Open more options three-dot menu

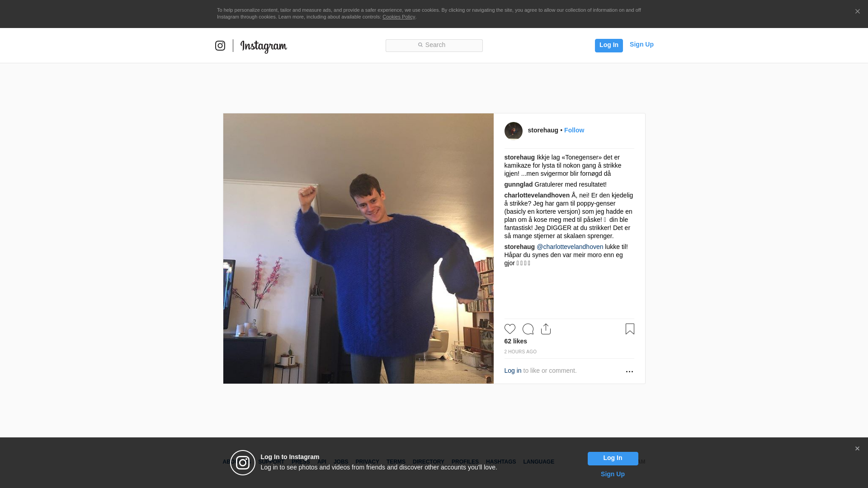click(629, 371)
